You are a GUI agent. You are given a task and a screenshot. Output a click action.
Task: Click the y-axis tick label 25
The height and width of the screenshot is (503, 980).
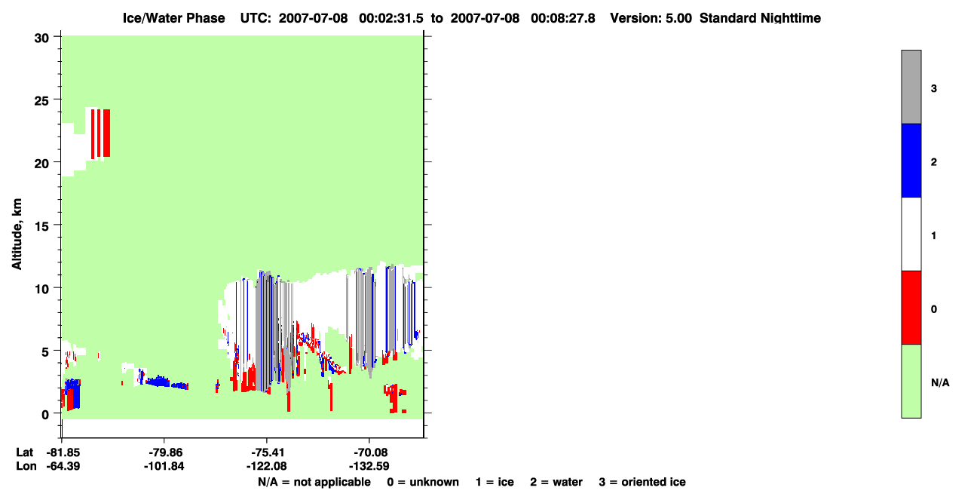click(44, 100)
